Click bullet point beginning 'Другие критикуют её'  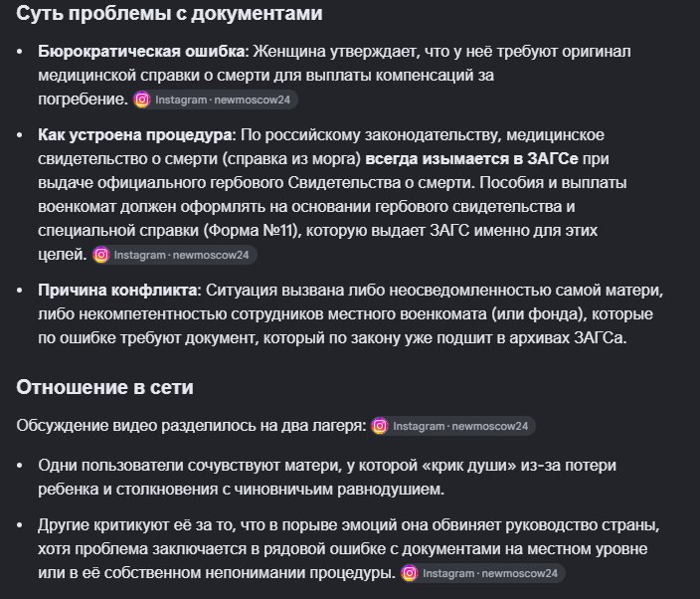point(348,548)
